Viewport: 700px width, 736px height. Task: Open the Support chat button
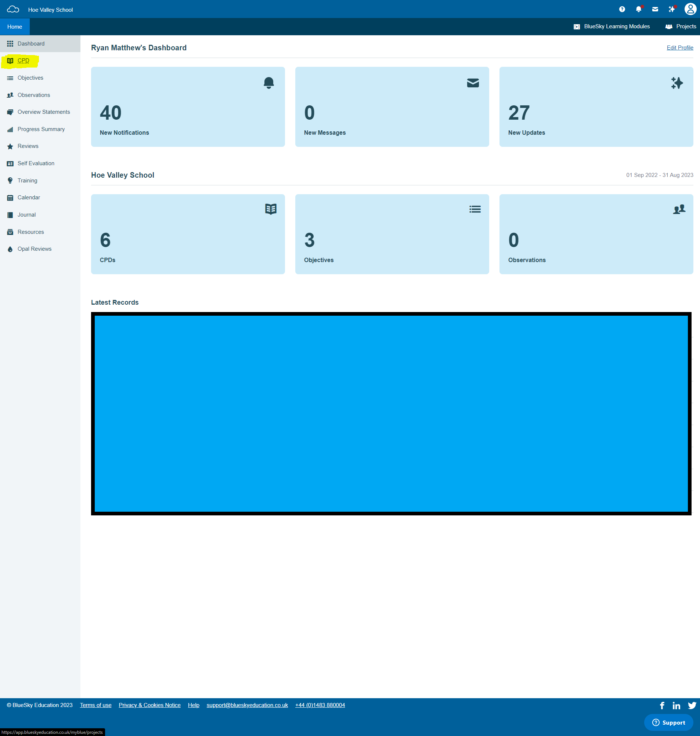pyautogui.click(x=669, y=722)
